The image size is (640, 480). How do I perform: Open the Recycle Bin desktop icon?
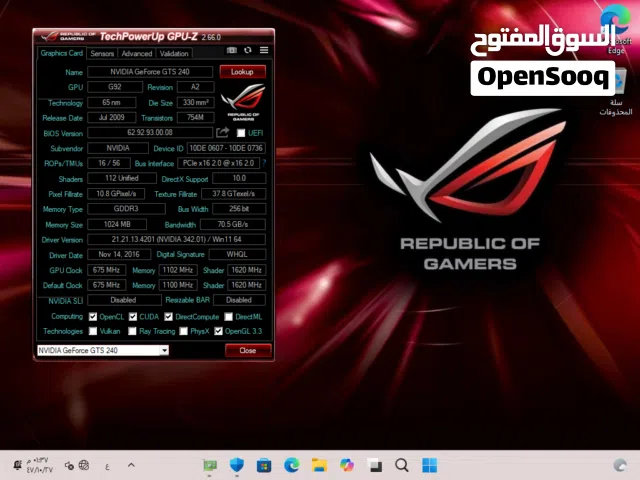tap(618, 92)
